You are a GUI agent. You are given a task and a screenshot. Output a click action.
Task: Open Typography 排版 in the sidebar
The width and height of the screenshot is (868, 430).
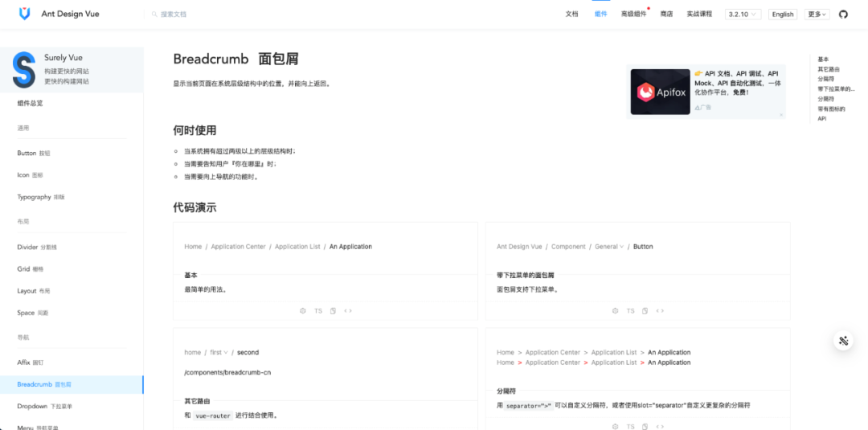(72, 197)
